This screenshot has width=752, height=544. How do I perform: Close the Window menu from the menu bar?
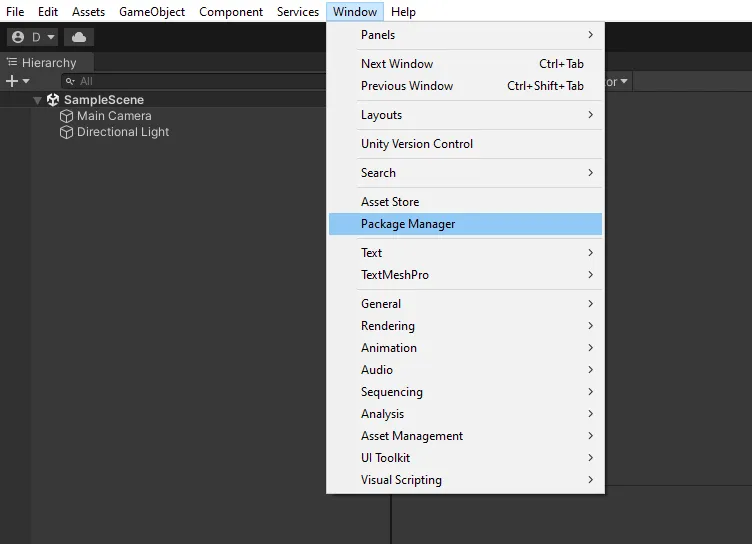point(355,12)
